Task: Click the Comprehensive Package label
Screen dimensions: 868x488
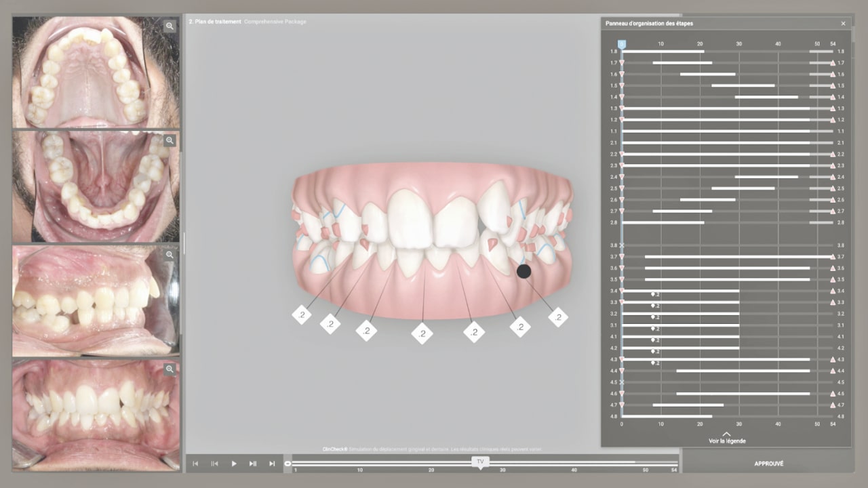Action: pos(275,22)
